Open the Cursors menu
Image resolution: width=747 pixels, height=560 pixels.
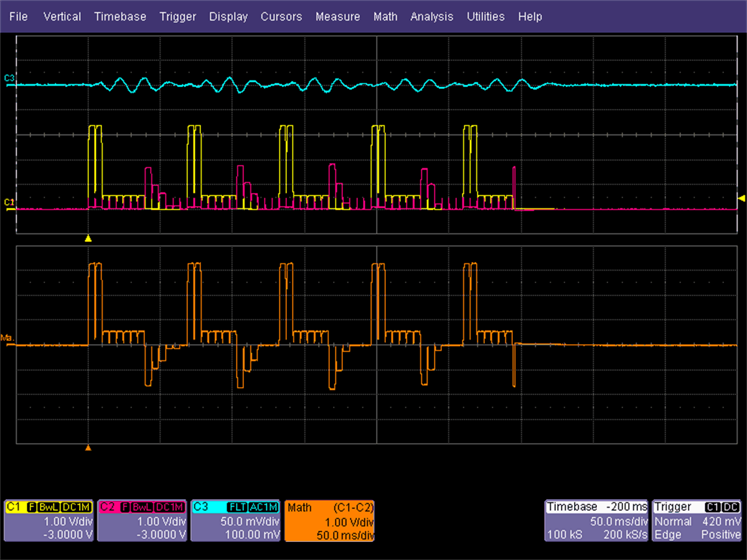point(281,17)
